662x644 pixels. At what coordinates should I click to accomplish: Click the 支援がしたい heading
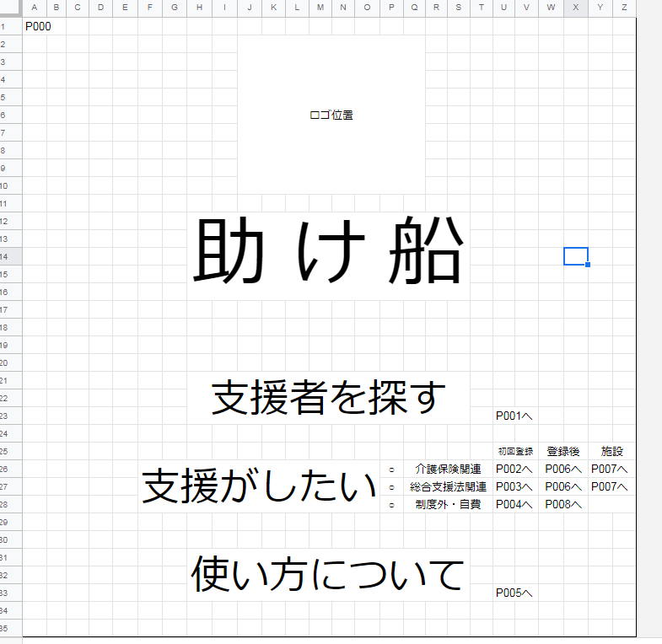tap(259, 486)
